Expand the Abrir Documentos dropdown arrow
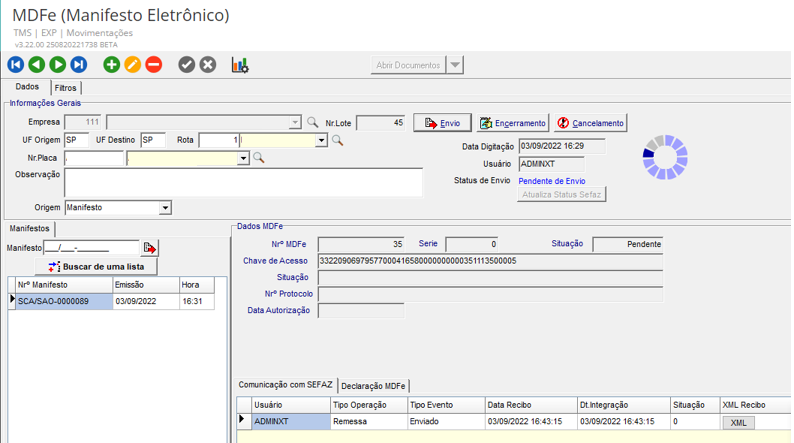 coord(455,65)
